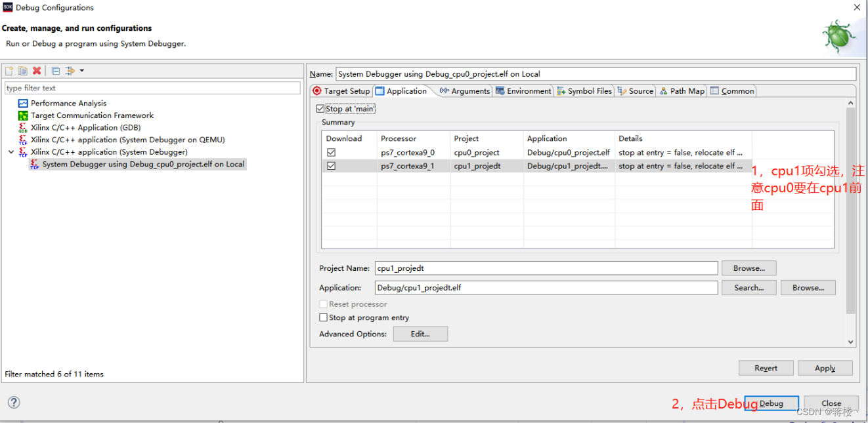
Task: Click the System Debugger on QEMU icon
Action: click(x=24, y=140)
